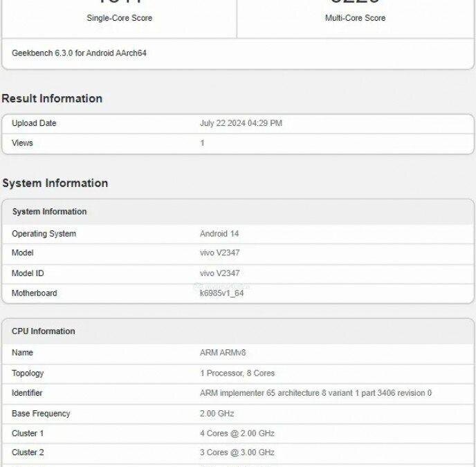
Task: Click the Multi-Core Score label
Action: point(355,18)
